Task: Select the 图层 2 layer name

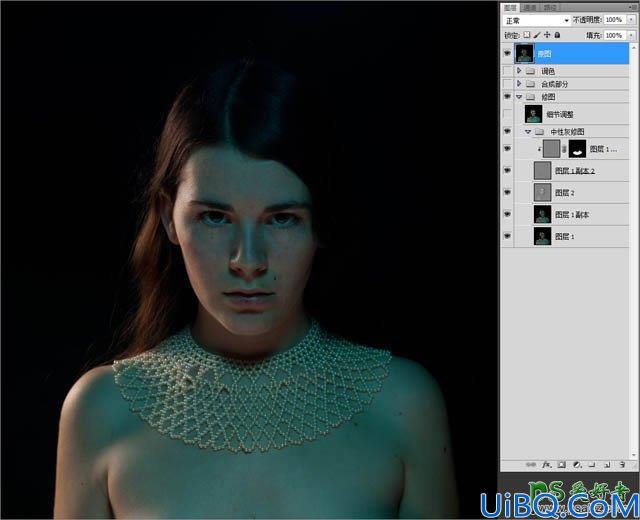Action: (x=564, y=193)
